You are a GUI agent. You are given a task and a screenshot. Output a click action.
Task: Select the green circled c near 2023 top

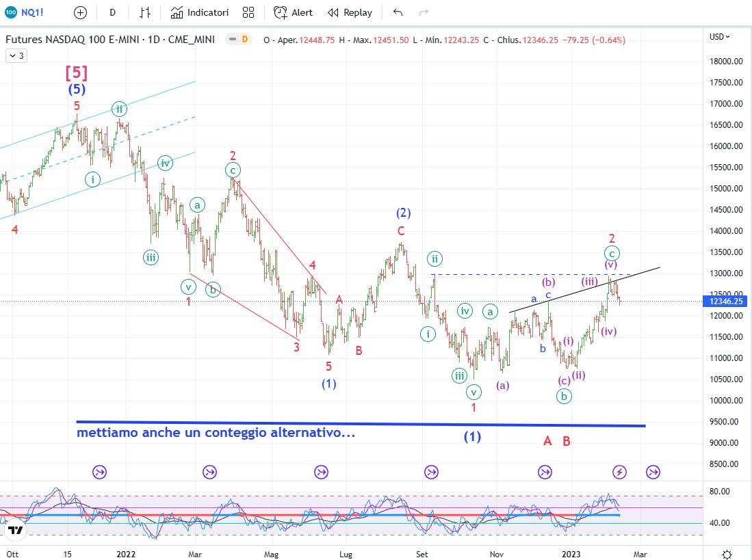pos(612,253)
